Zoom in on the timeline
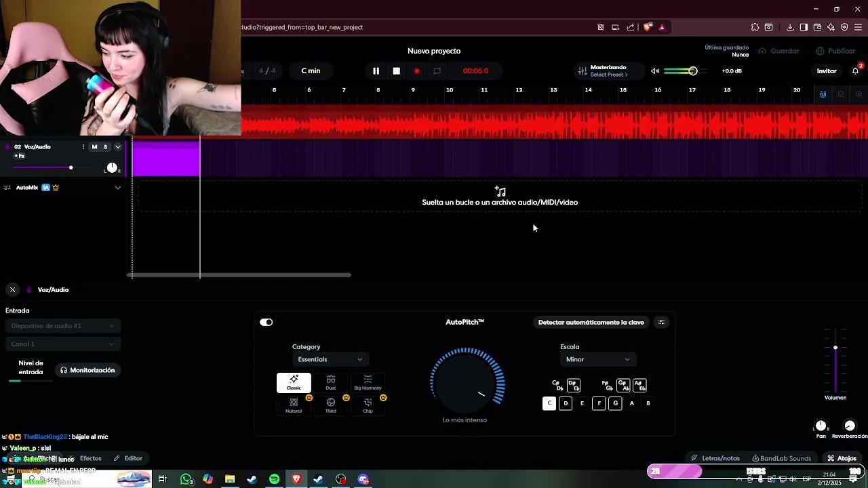The width and height of the screenshot is (868, 488). (859, 94)
